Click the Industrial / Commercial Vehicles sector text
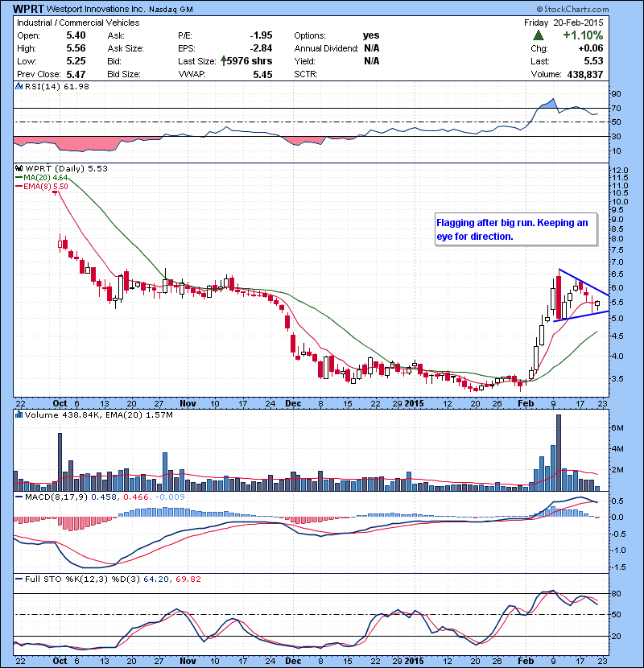Image resolution: width=644 pixels, height=668 pixels. pyautogui.click(x=78, y=23)
